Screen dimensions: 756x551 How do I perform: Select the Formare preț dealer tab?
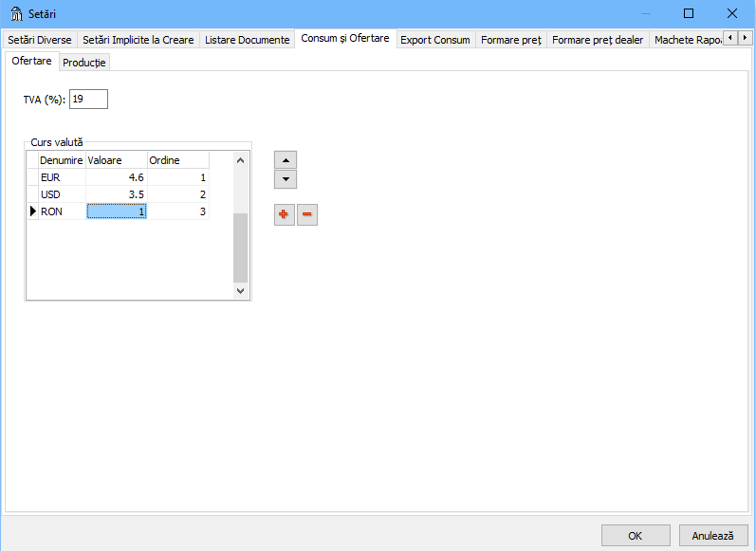click(597, 40)
